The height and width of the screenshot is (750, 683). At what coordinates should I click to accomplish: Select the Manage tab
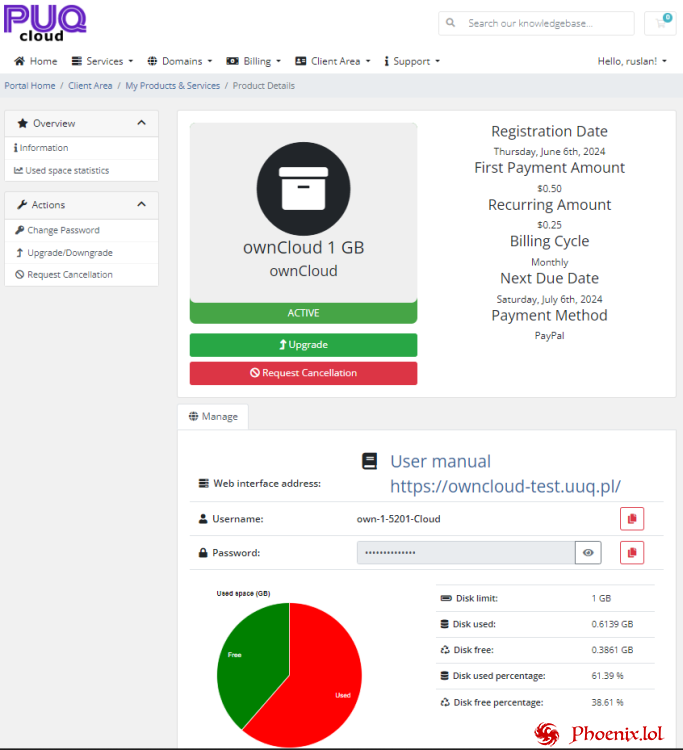click(x=213, y=416)
